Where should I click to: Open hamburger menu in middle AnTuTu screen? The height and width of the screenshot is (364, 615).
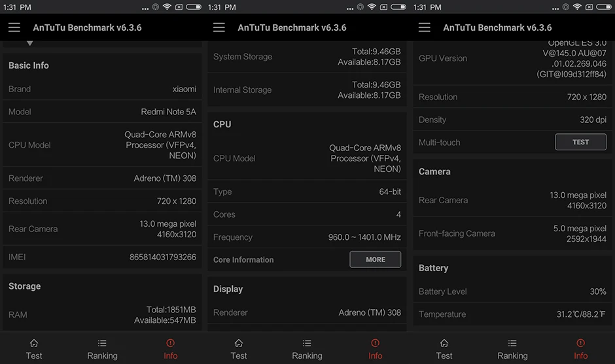[x=219, y=27]
